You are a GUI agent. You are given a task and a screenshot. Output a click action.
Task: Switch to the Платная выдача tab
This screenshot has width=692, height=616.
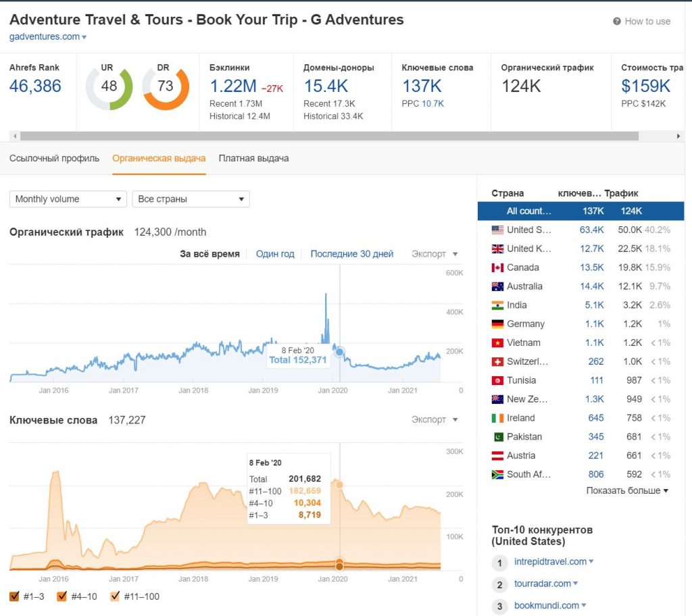tap(254, 159)
